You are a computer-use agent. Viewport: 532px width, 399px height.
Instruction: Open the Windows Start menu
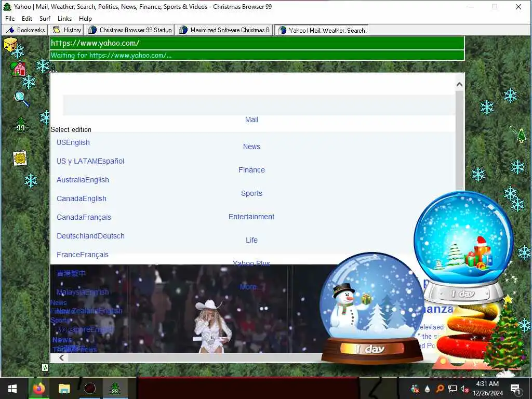tap(12, 389)
